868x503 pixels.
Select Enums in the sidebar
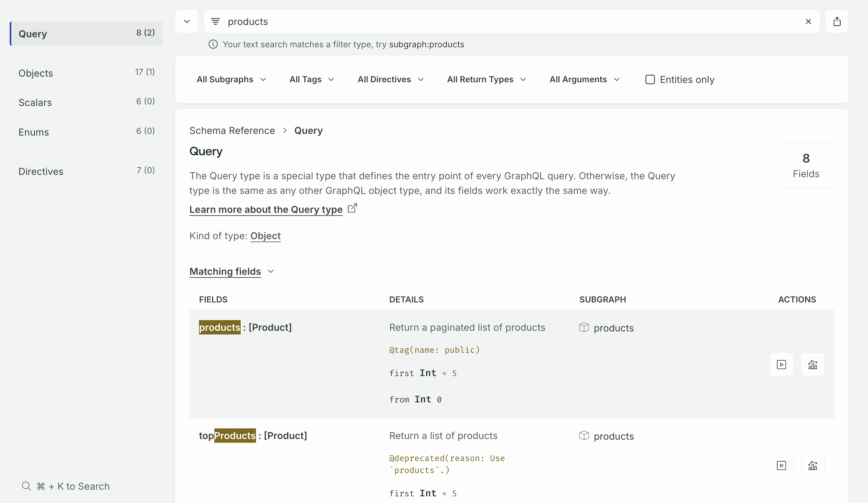86,132
